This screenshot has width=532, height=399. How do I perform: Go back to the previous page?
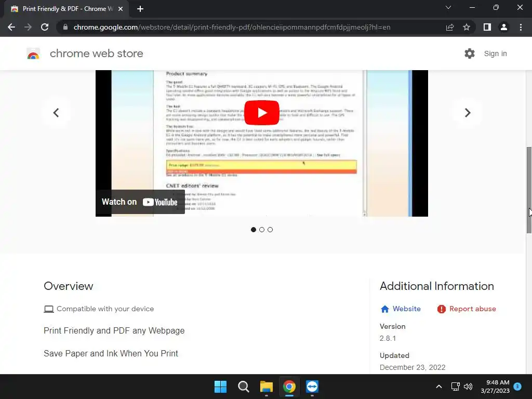pos(11,27)
